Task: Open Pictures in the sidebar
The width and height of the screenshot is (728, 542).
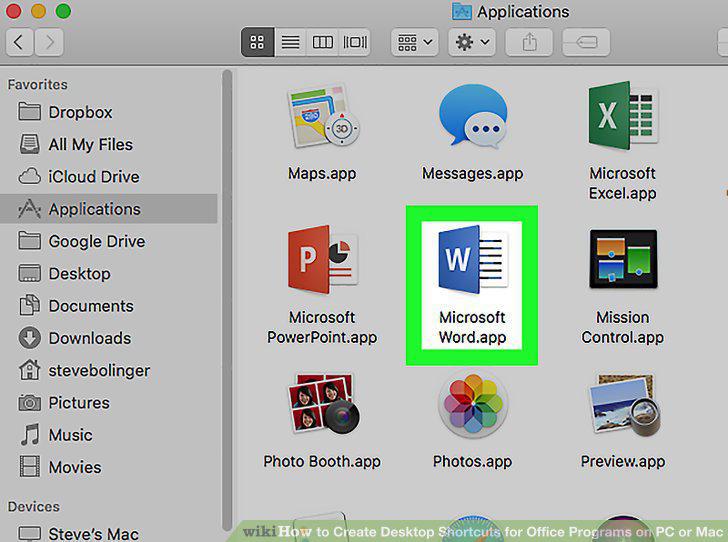Action: click(x=109, y=403)
